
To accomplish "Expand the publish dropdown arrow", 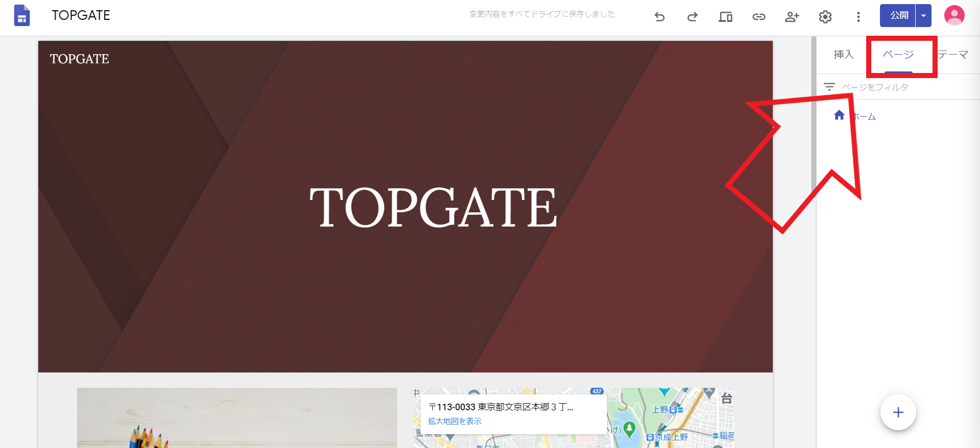I will click(x=923, y=15).
